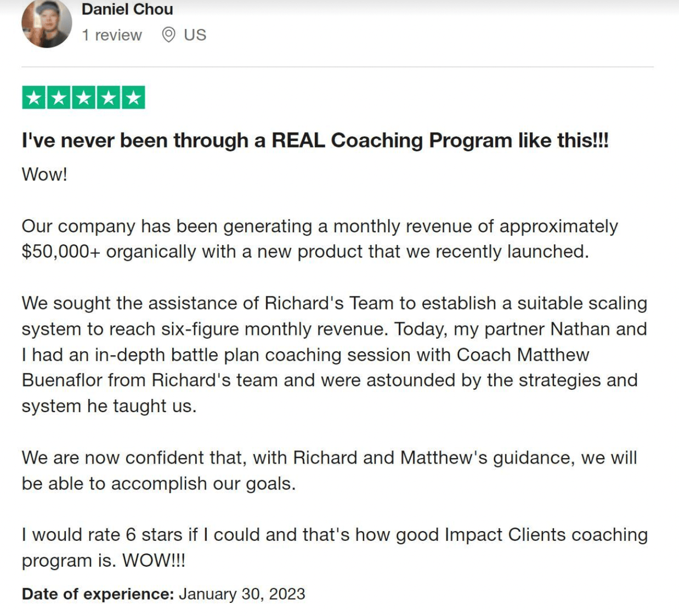The image size is (679, 616).
Task: Open the Daniel Chou reviewer name link
Action: click(x=127, y=9)
